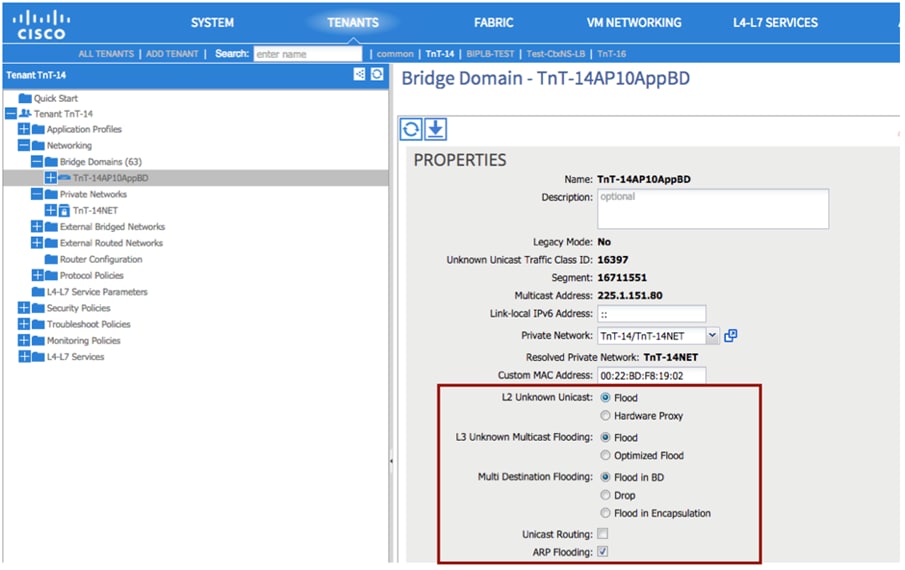Select Flood for L2 Unknown Unicast
Screen dimensions: 905x570
tap(605, 398)
